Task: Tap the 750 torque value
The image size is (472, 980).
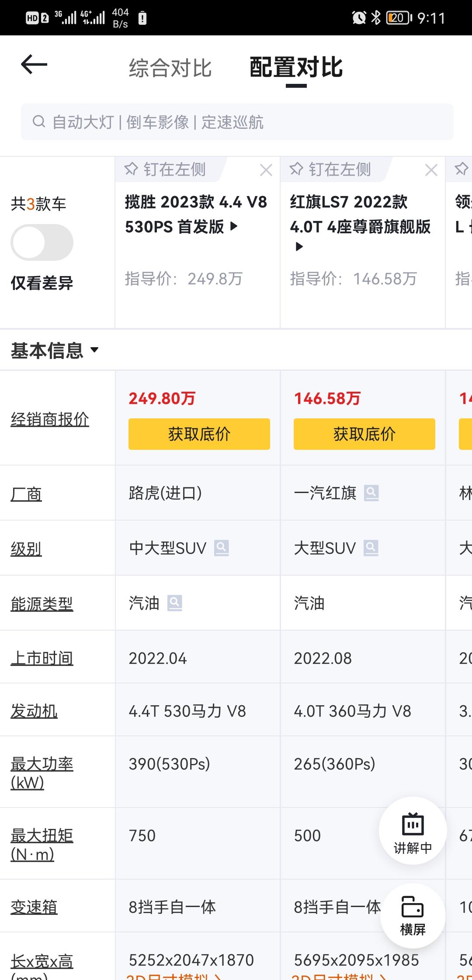Action: click(142, 835)
